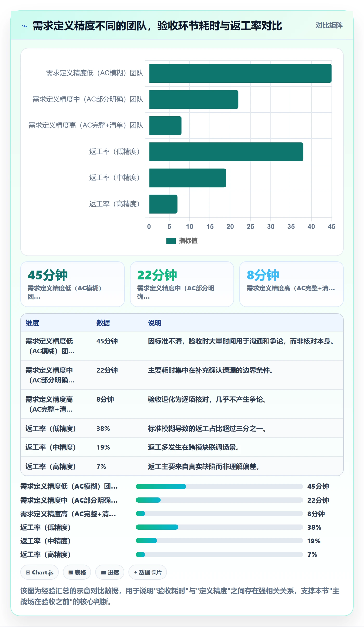Screen dimensions: 364x627
Task: Open the 45分钟 data card
Action: [73, 284]
